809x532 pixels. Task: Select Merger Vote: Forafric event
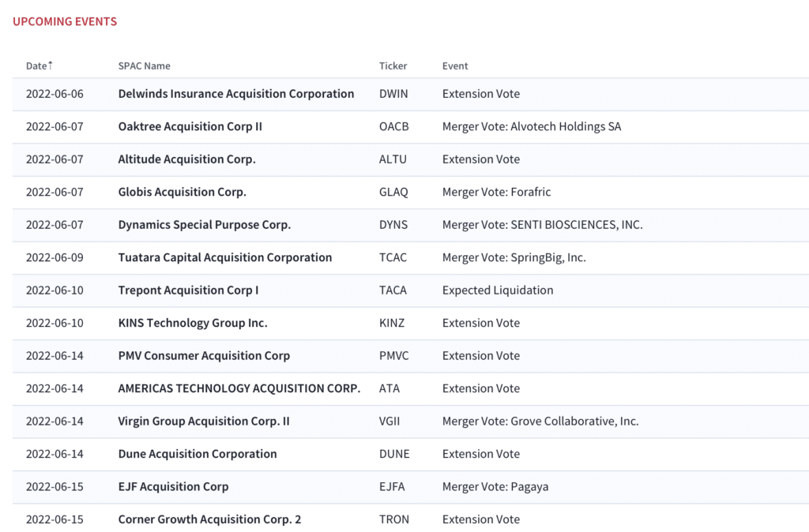tap(496, 193)
